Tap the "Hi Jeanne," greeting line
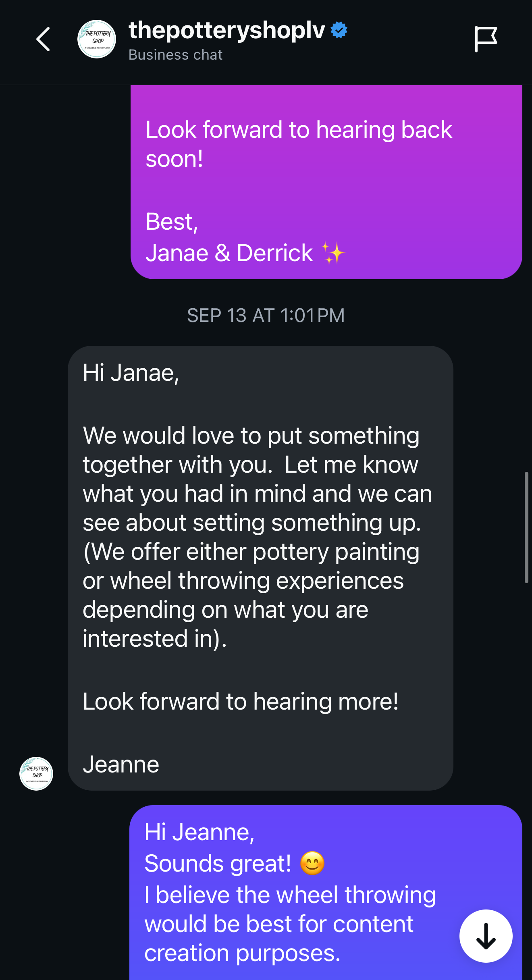Image resolution: width=532 pixels, height=980 pixels. point(199,832)
